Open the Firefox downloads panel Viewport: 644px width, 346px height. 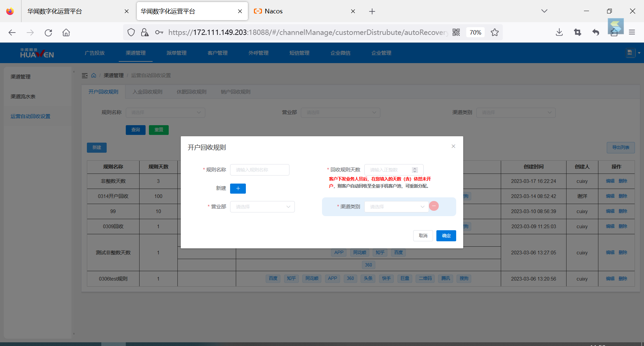(559, 32)
